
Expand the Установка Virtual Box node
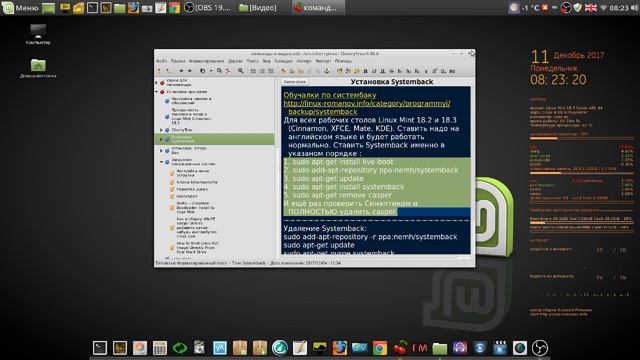(161, 150)
